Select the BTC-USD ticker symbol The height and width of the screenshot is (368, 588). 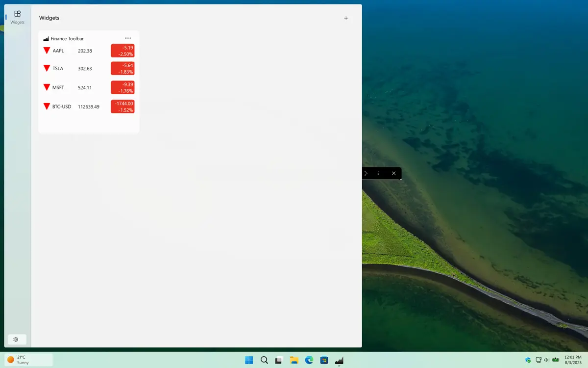(62, 106)
